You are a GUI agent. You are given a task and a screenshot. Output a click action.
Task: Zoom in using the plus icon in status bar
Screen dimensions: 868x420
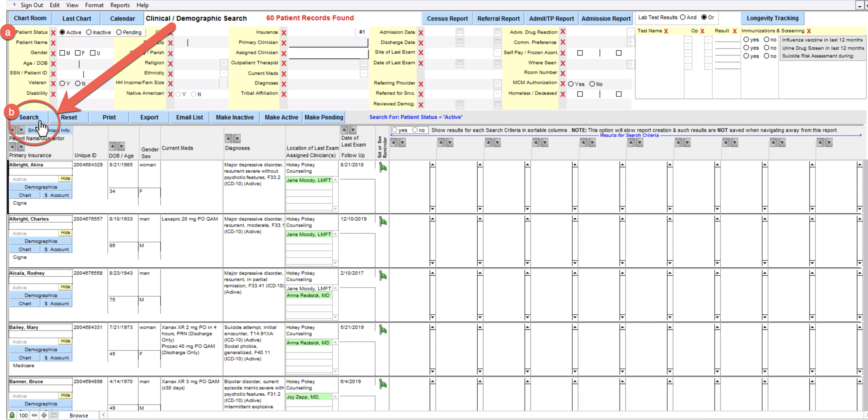[x=43, y=415]
